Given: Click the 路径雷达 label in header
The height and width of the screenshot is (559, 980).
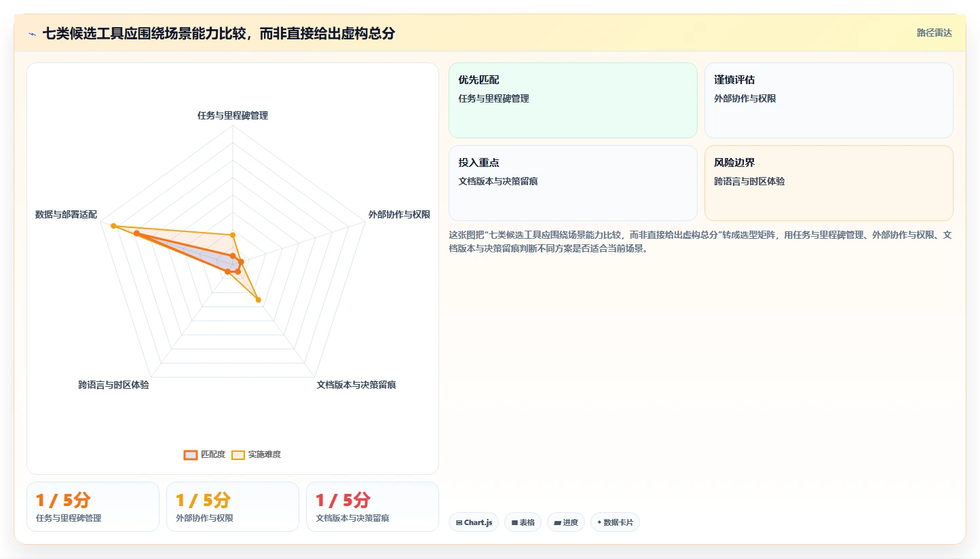Looking at the screenshot, I should 935,33.
